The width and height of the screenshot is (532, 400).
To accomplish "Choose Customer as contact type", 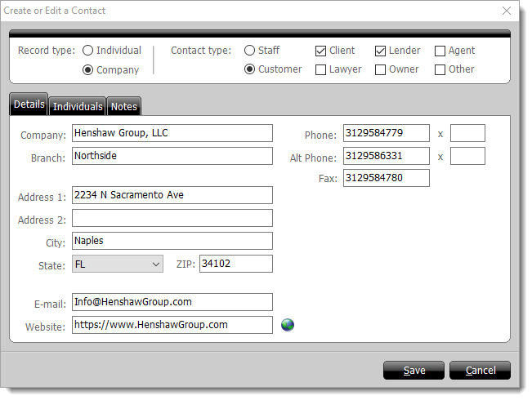I will [x=250, y=69].
